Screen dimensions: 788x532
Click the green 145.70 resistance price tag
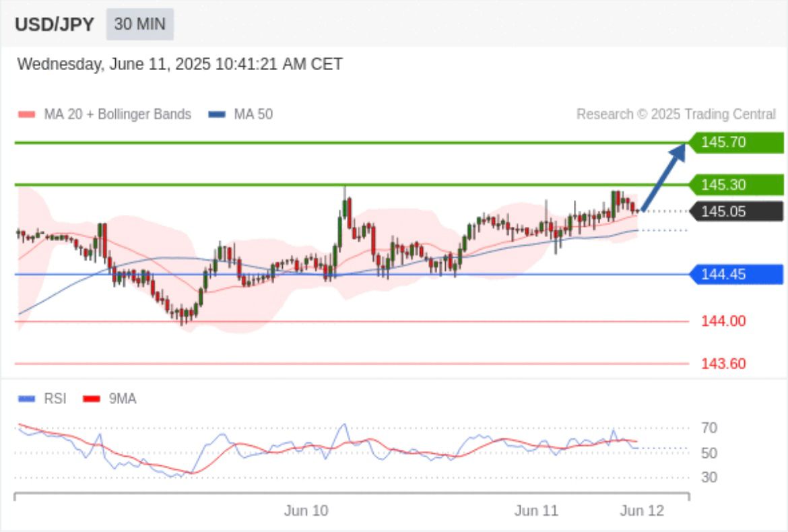[x=735, y=142]
